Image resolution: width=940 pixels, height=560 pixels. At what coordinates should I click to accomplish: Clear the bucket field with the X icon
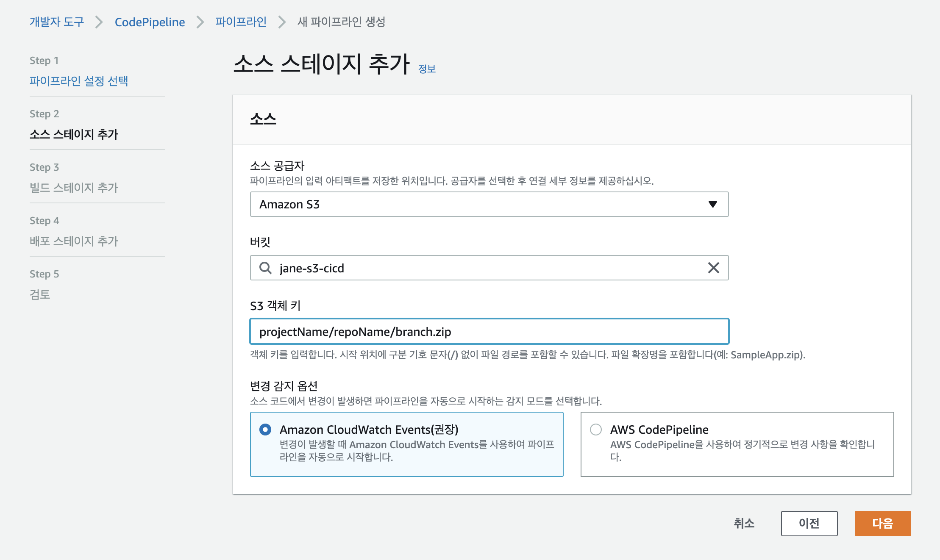coord(714,268)
